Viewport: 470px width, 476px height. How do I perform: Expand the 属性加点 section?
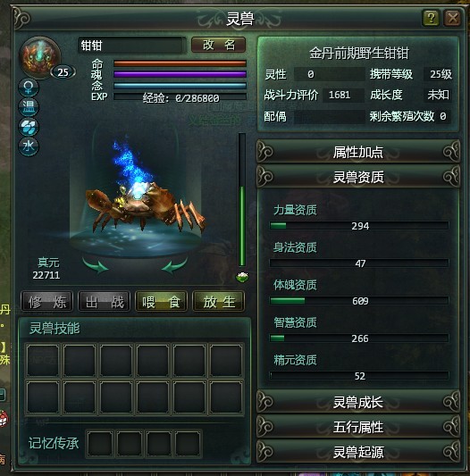pos(358,152)
